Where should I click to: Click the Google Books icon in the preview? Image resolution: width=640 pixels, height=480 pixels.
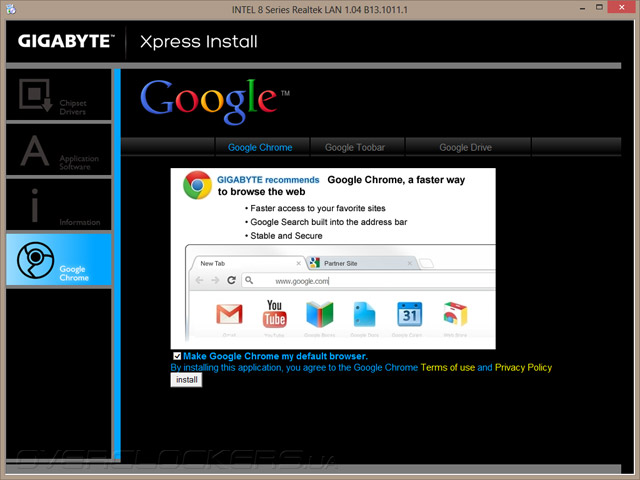[x=320, y=314]
